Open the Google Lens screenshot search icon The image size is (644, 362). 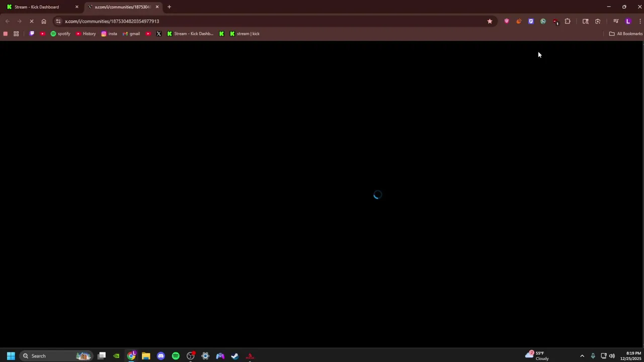(x=598, y=21)
